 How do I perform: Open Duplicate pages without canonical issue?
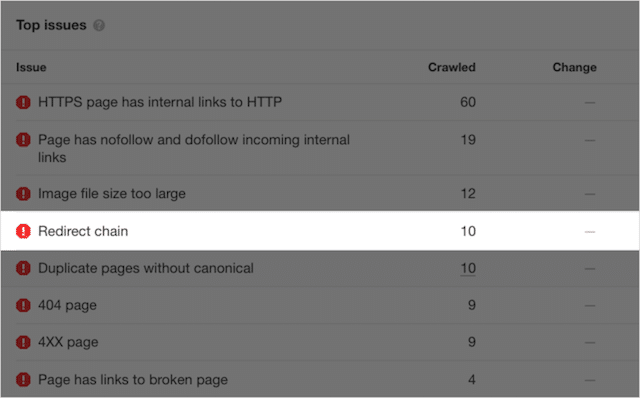coord(146,268)
